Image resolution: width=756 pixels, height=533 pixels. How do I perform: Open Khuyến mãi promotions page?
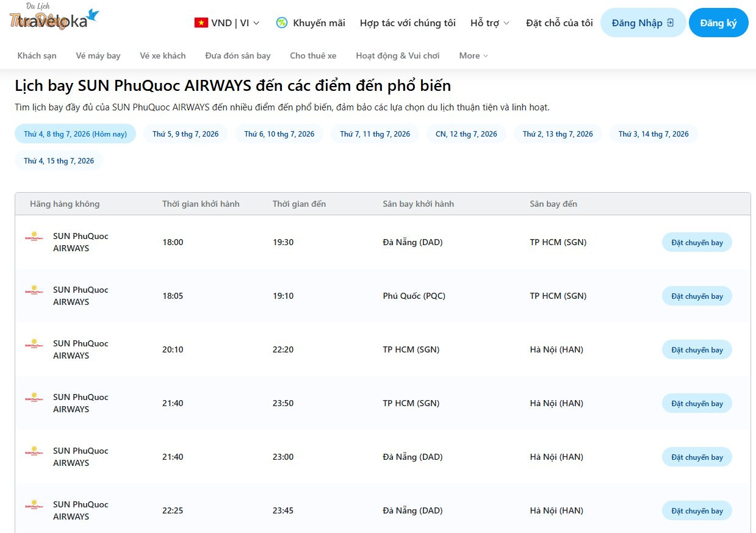[x=311, y=23]
